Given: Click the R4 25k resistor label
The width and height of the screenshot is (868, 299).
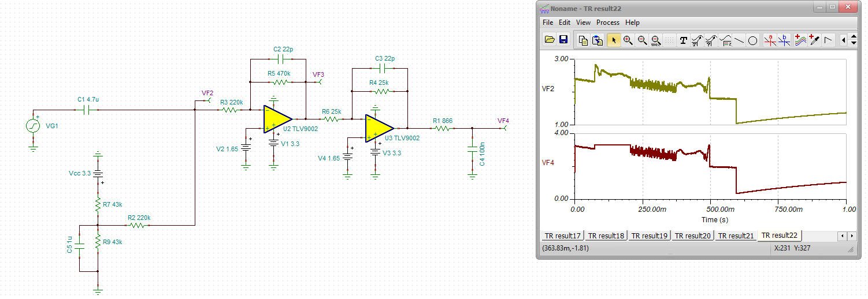Looking at the screenshot, I should [x=379, y=83].
